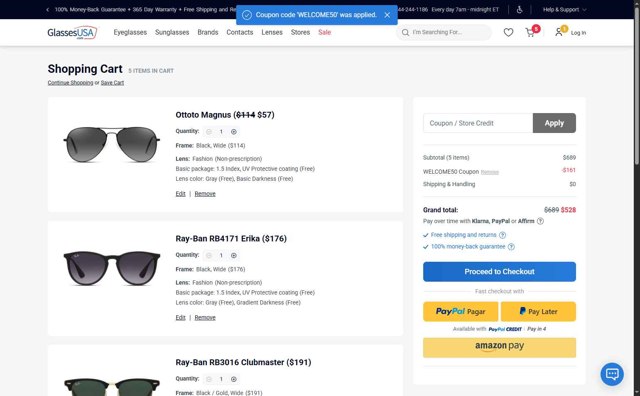
Task: Click the Free shipping and returns text
Action: point(464,235)
